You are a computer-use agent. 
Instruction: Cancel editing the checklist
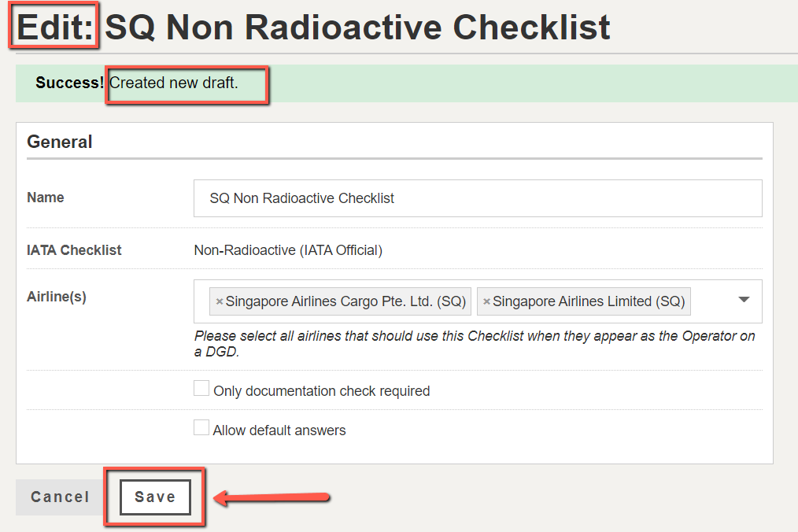pyautogui.click(x=60, y=497)
